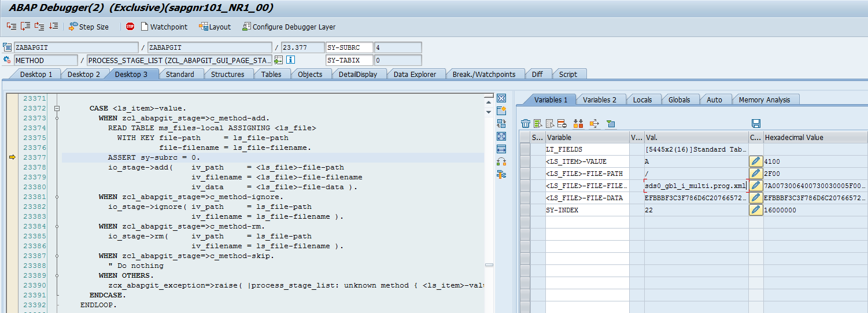Click the green-arrow list icon next to trash
This screenshot has width=868, height=313.
click(538, 123)
